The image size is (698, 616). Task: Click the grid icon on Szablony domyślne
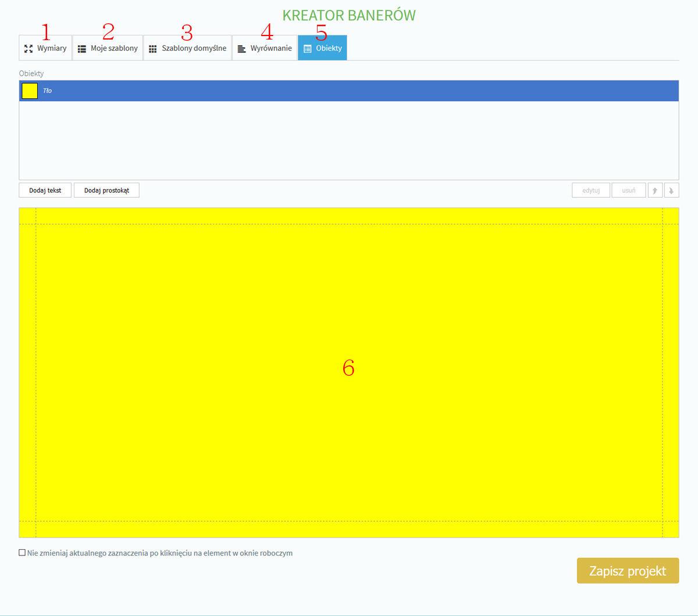click(153, 49)
